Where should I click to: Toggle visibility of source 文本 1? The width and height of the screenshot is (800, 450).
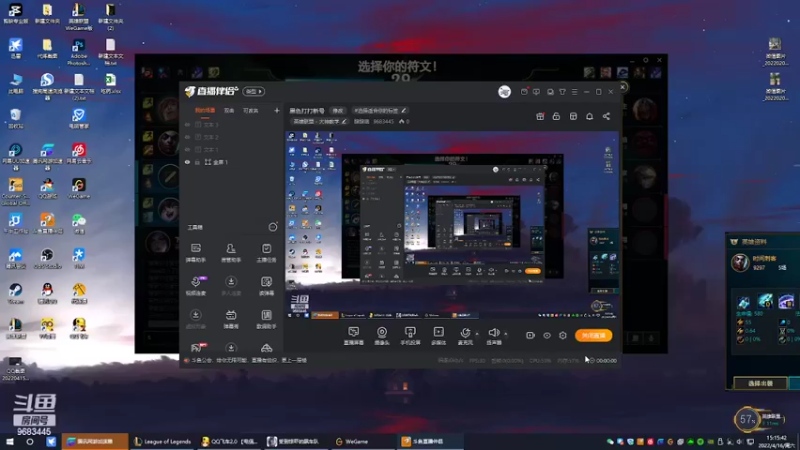click(187, 149)
